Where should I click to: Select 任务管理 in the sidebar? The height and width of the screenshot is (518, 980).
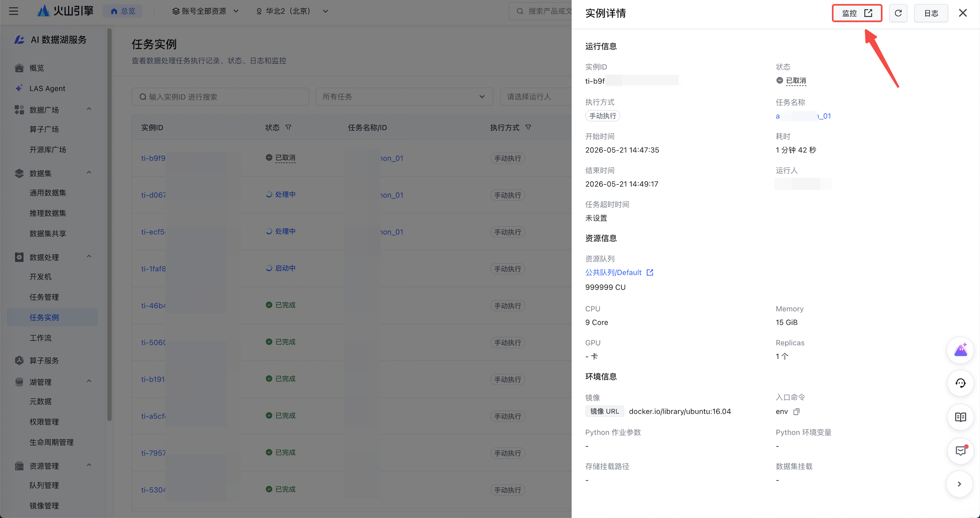(x=44, y=297)
